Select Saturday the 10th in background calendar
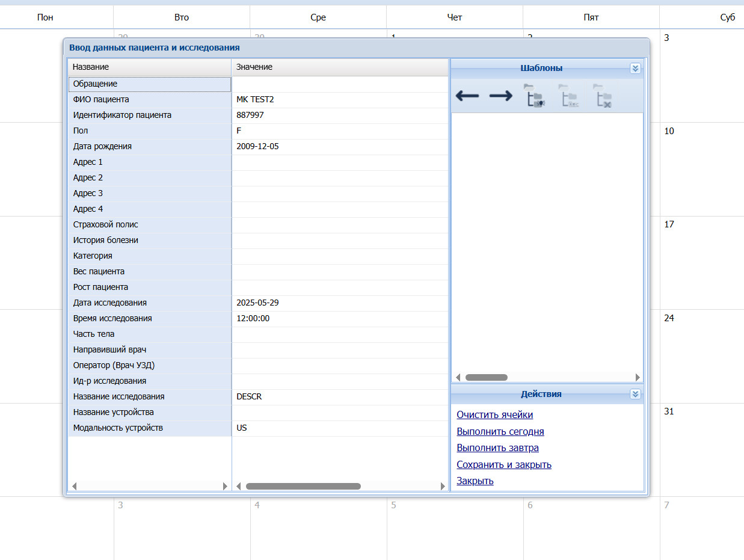 (x=702, y=169)
